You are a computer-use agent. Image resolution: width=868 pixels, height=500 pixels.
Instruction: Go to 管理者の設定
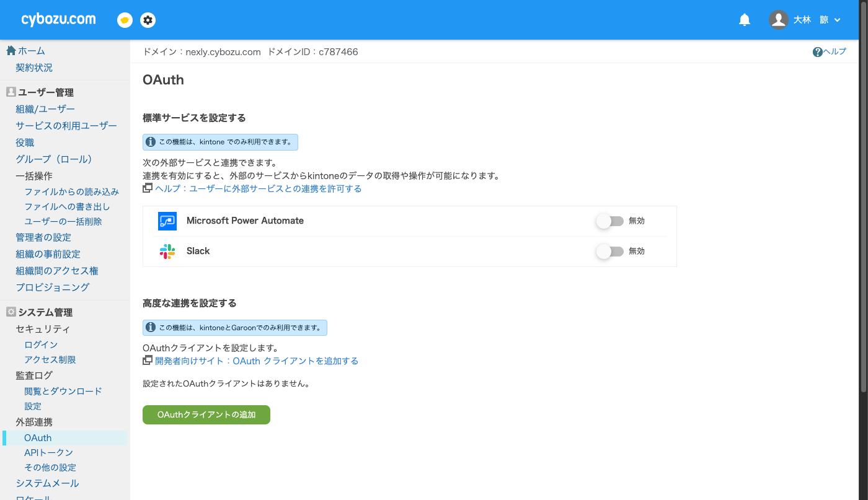(43, 237)
